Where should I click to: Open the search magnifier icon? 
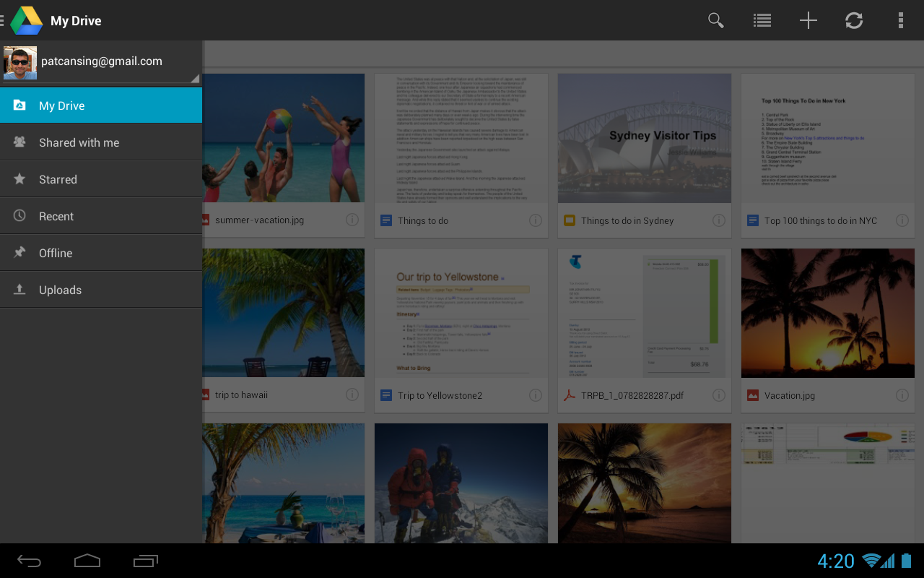[x=715, y=20]
